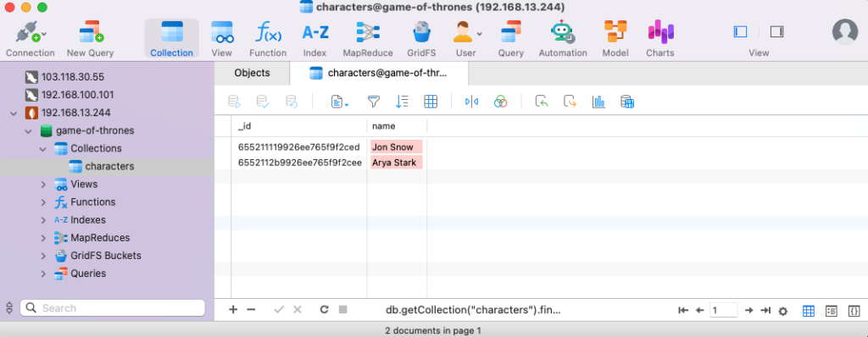Image resolution: width=868 pixels, height=337 pixels.
Task: Collapse the 192.168.13.244 connection
Action: coord(14,113)
